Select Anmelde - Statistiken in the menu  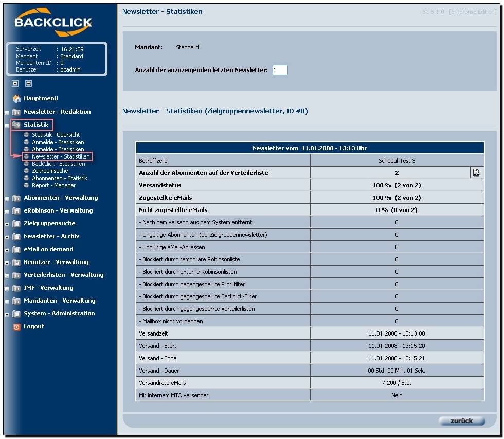58,142
